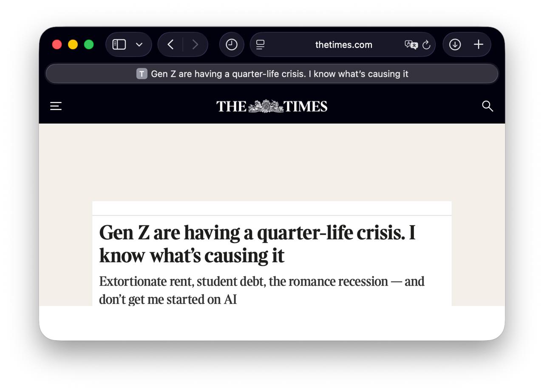Click the subheading about extortionate rent

click(x=262, y=290)
